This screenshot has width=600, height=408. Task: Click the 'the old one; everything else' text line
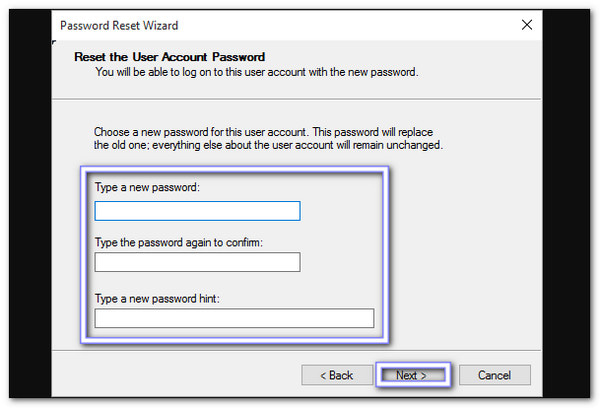coord(268,146)
